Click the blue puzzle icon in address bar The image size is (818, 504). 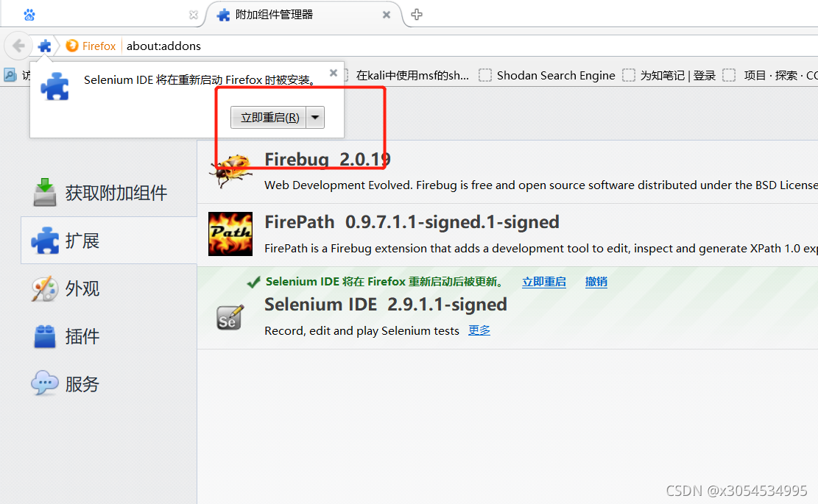coord(45,46)
